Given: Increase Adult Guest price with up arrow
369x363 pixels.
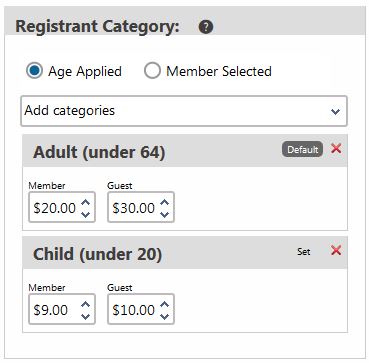Looking at the screenshot, I should pos(164,202).
